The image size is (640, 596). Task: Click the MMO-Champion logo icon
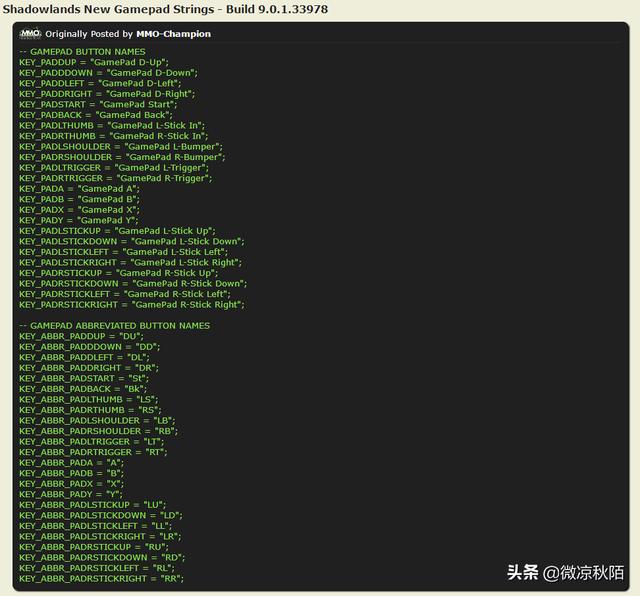point(30,34)
